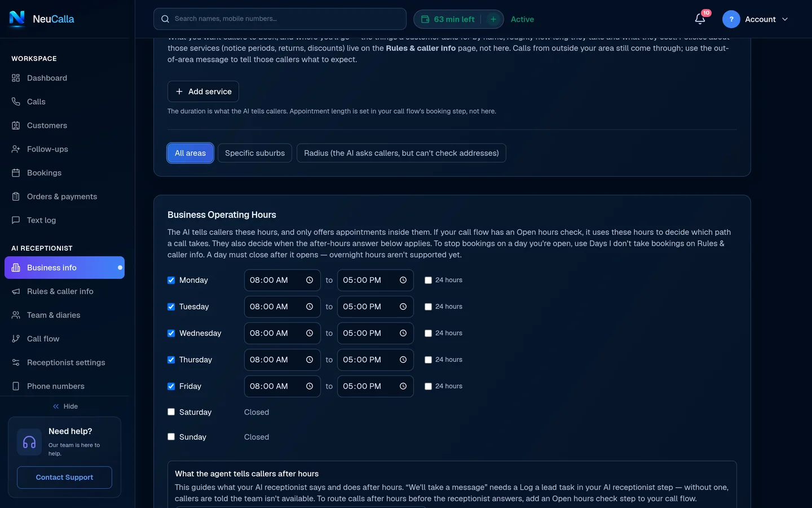This screenshot has width=812, height=508.
Task: Click the NeuCalla logo icon
Action: tap(17, 19)
